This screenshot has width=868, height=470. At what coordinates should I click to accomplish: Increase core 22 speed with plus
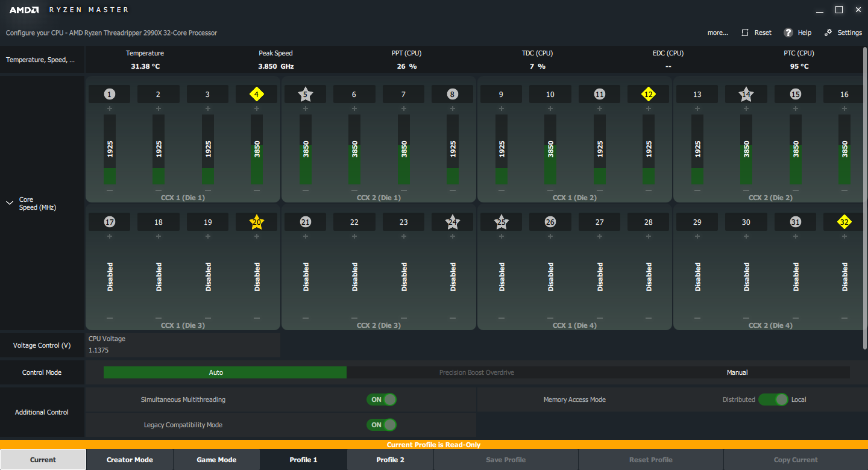354,236
